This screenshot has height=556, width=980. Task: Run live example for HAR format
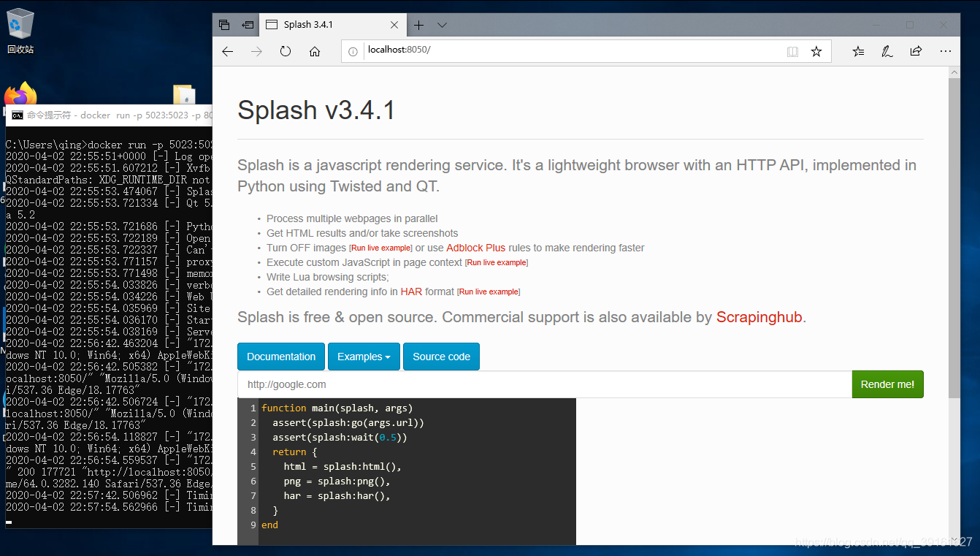click(x=489, y=292)
